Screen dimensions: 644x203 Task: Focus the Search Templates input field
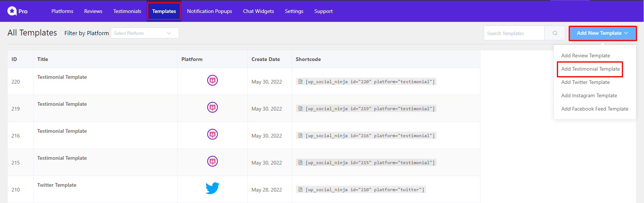click(x=514, y=33)
